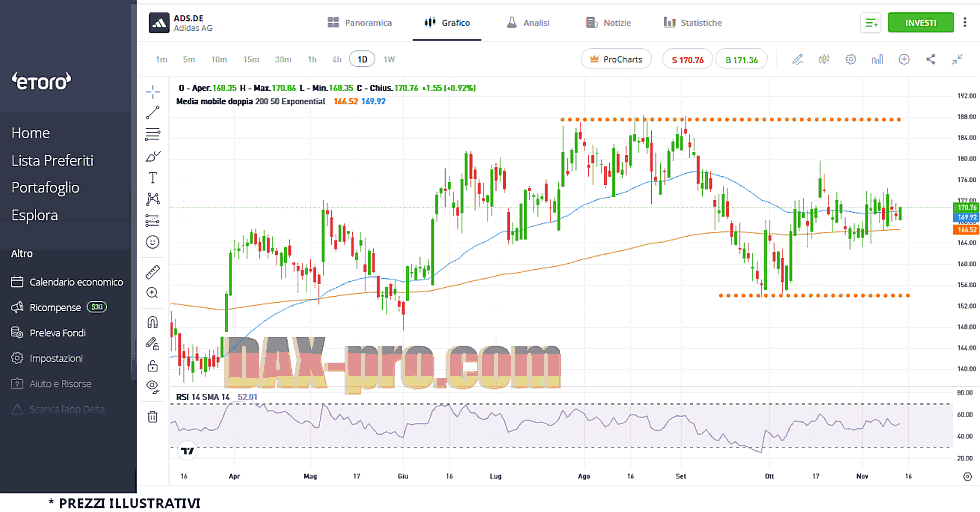Share the chart
Viewport: 980px width, 512px height.
point(931,59)
